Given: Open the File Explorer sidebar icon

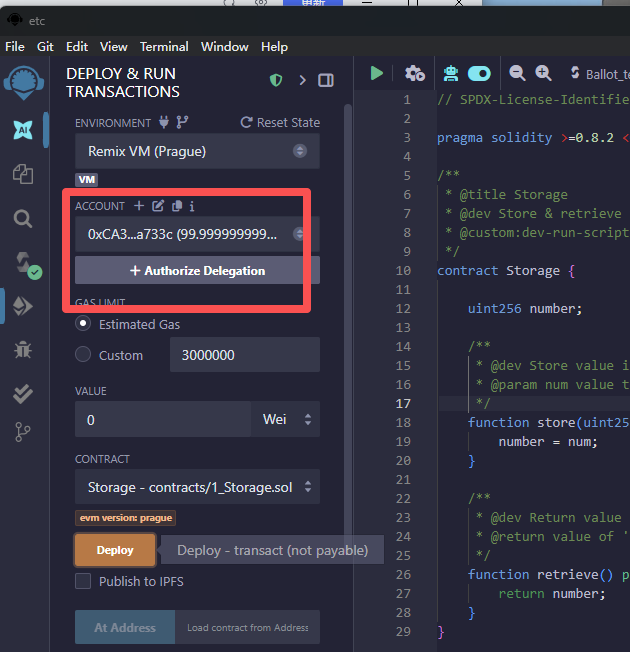Looking at the screenshot, I should coord(23,174).
